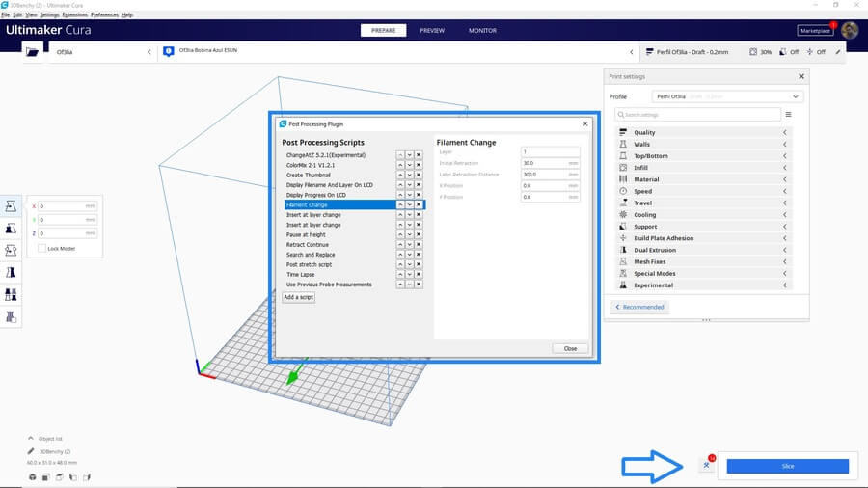The image size is (868, 488).
Task: Open file using the folder icon
Action: [x=34, y=51]
